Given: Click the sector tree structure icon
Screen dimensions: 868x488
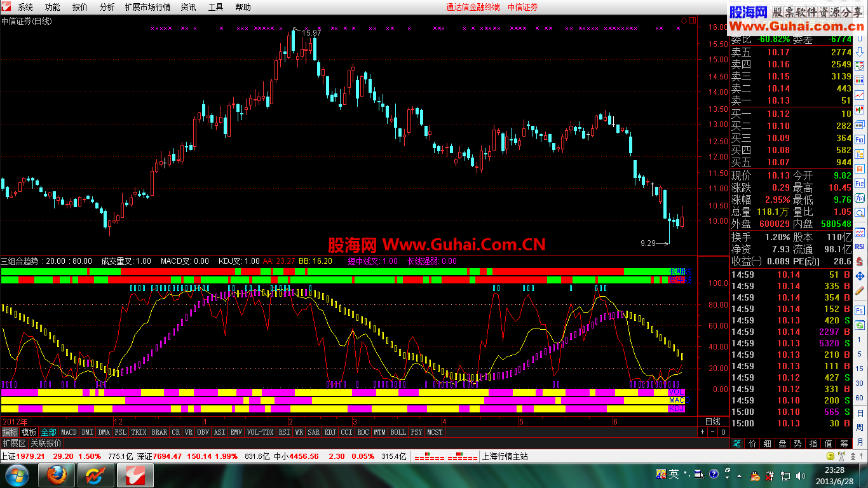Looking at the screenshot, I should [x=859, y=154].
